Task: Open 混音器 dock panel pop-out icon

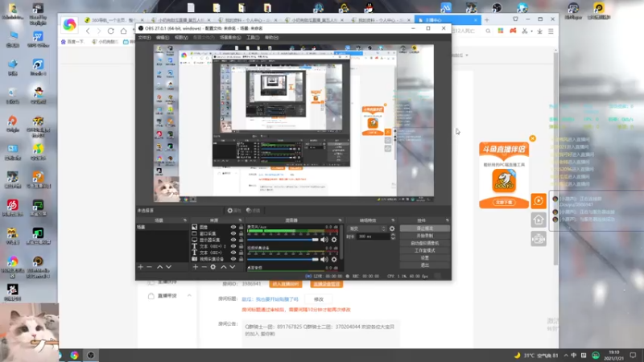Action: pyautogui.click(x=340, y=220)
